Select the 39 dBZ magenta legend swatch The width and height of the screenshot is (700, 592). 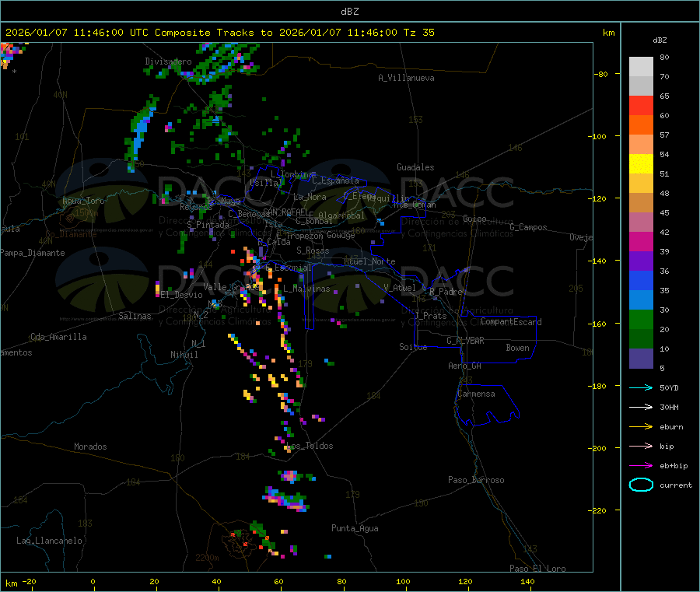641,241
